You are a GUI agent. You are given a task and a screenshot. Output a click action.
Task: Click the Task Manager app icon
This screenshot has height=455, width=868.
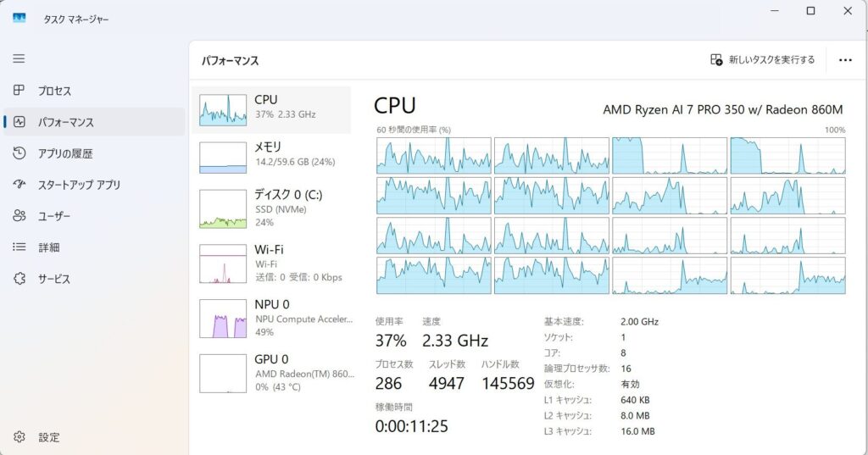(x=19, y=18)
